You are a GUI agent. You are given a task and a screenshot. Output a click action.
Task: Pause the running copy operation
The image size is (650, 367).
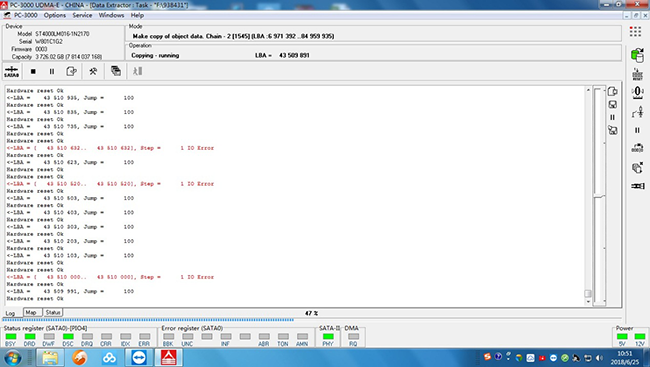pyautogui.click(x=52, y=71)
